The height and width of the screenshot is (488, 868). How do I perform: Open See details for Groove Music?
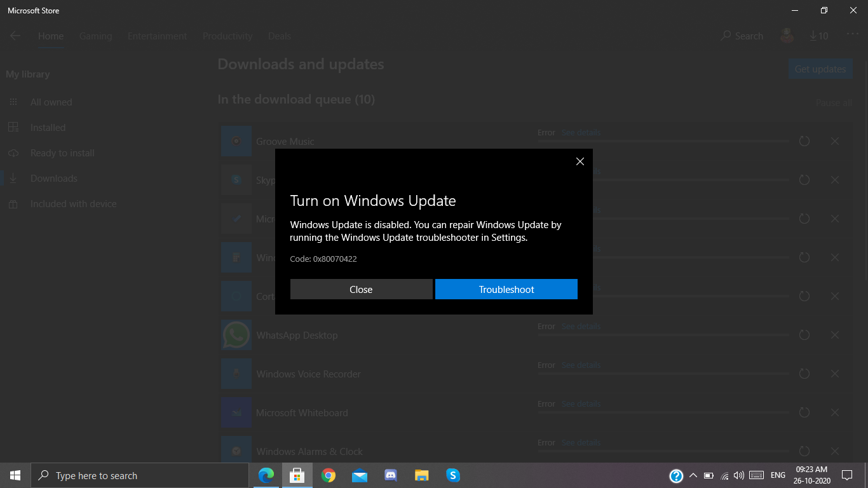pos(581,133)
